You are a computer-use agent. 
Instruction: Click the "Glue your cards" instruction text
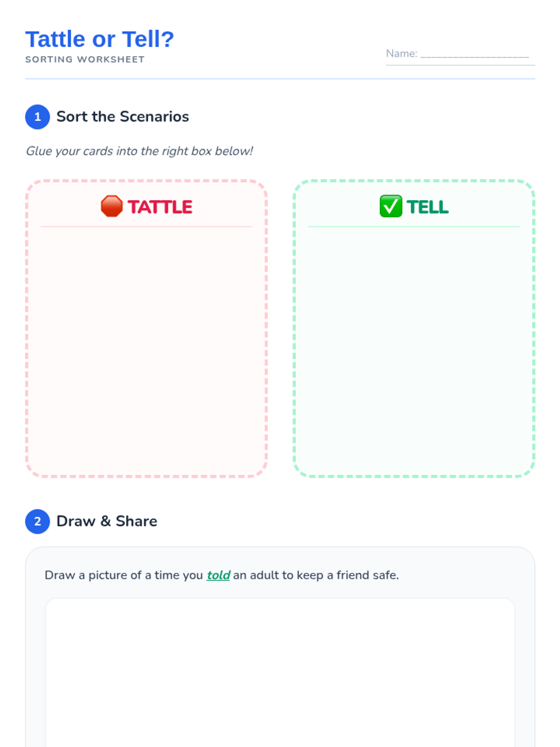pos(139,151)
